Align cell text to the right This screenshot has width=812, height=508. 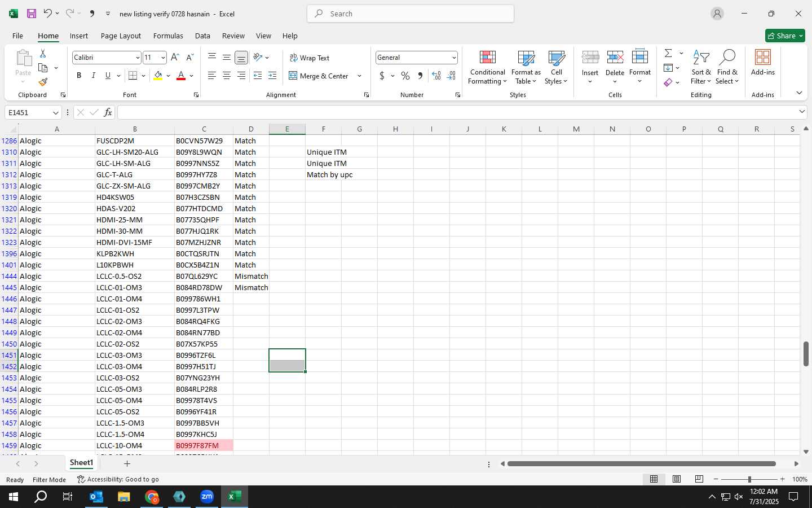coord(241,76)
